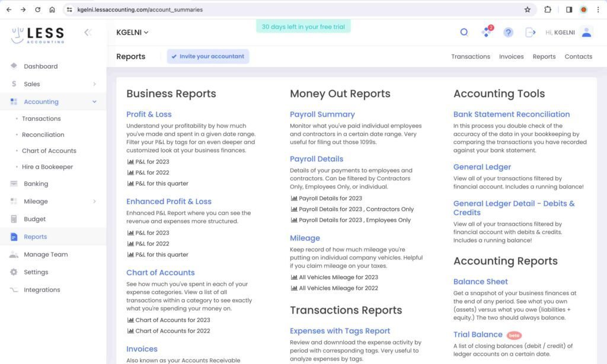
Task: Open search with the magnifier icon
Action: coord(464,32)
